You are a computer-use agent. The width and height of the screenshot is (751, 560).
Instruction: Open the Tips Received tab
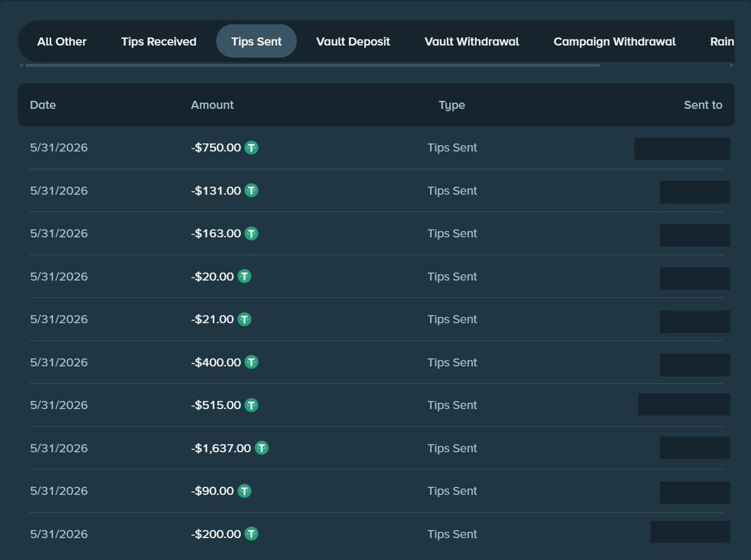(x=158, y=41)
